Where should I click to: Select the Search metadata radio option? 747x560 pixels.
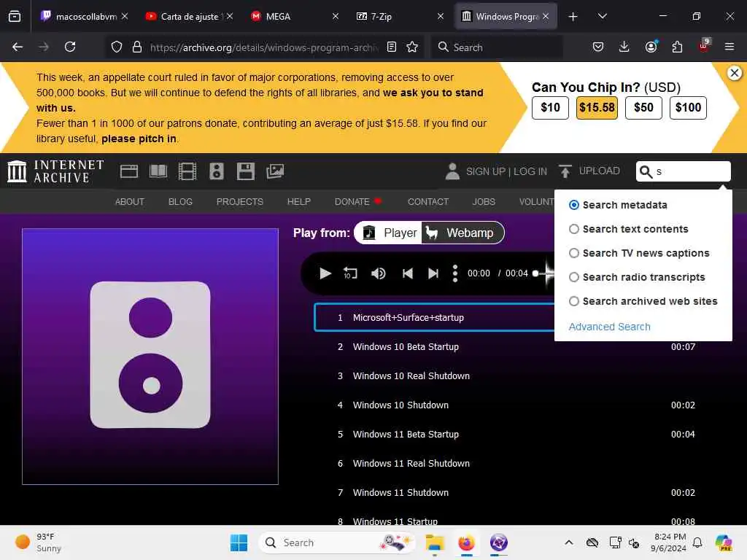pyautogui.click(x=574, y=205)
